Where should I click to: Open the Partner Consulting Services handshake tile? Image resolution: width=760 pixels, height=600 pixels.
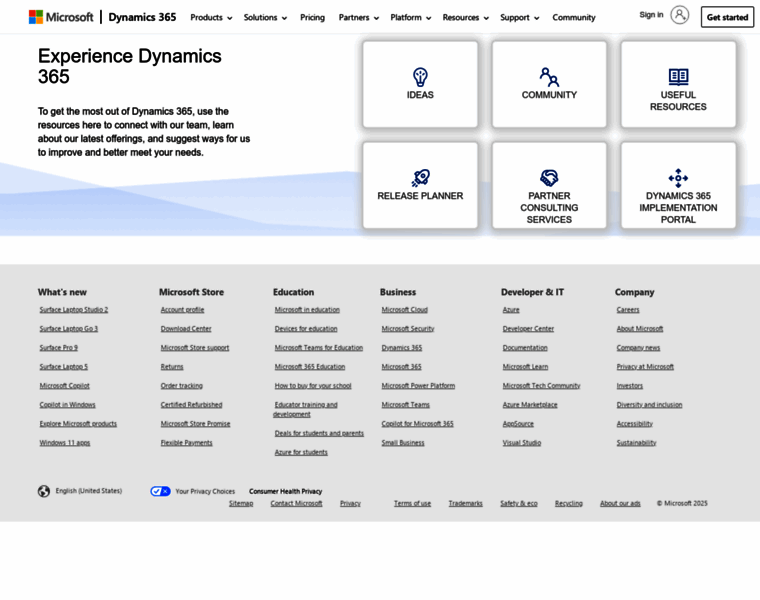click(549, 185)
